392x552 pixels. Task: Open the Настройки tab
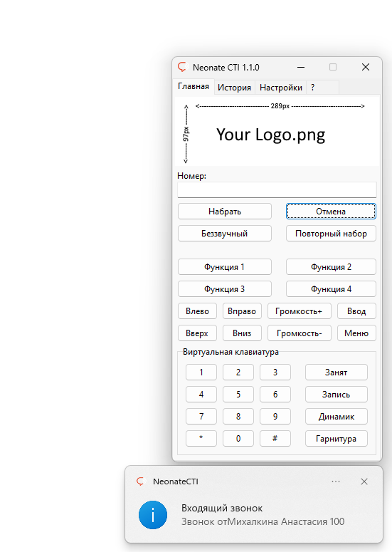coord(281,88)
